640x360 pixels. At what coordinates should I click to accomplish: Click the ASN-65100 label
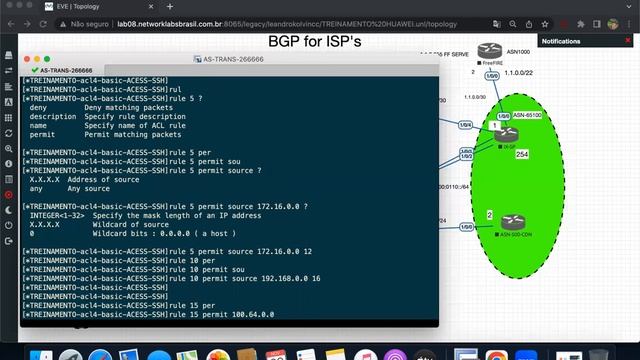click(527, 115)
